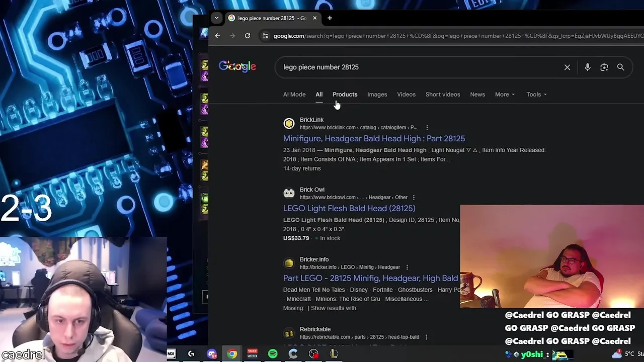
Task: Open more options for Rebrickable result
Action: 426,337
